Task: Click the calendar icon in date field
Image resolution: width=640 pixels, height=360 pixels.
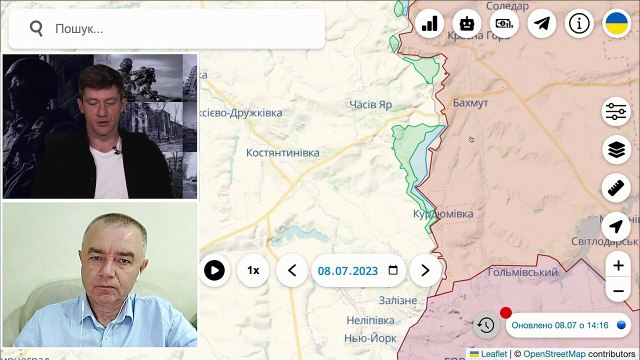Action: pyautogui.click(x=393, y=270)
